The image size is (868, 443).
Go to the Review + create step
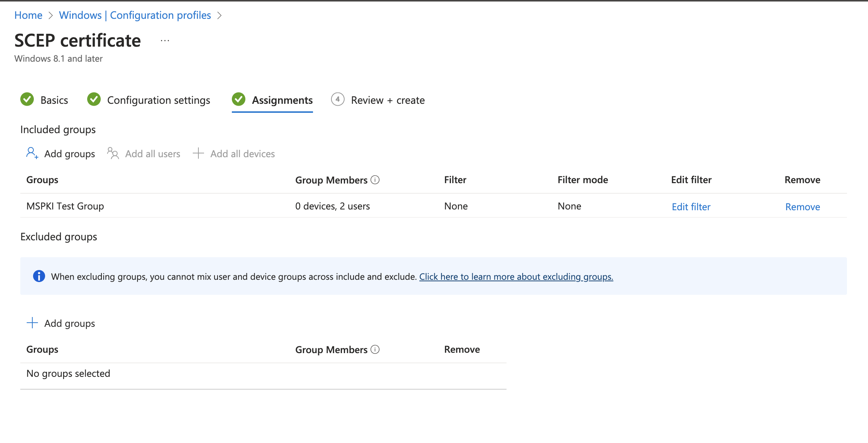(388, 100)
